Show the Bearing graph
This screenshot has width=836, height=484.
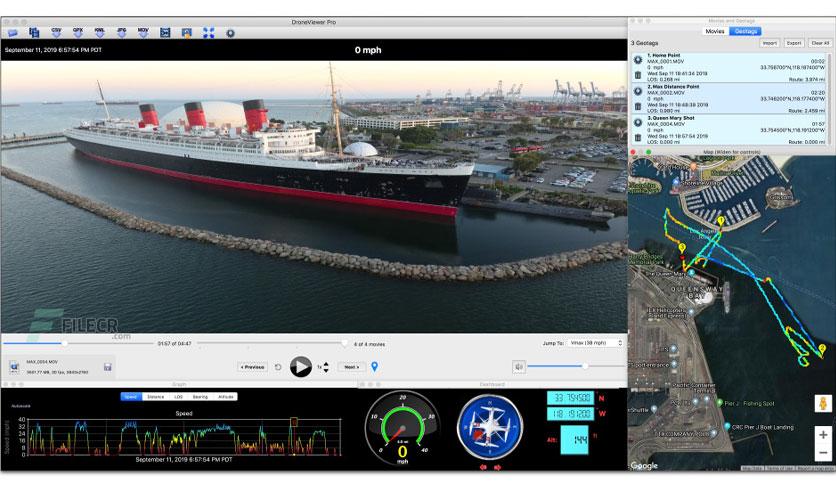point(200,397)
